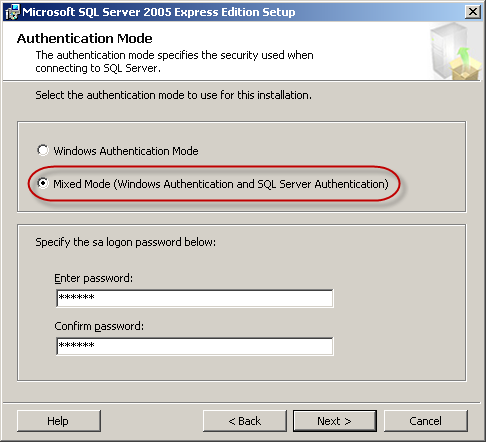486x442 pixels.
Task: Click the setup window title bar text
Action: coord(159,12)
